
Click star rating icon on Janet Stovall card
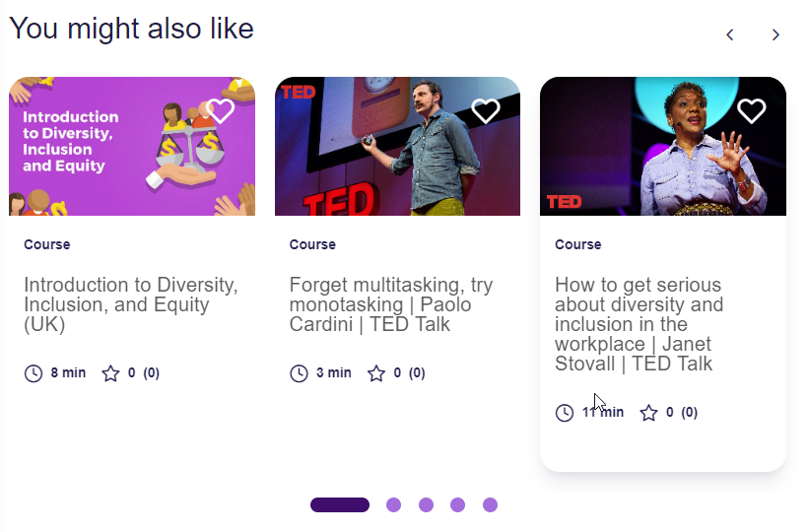point(648,413)
